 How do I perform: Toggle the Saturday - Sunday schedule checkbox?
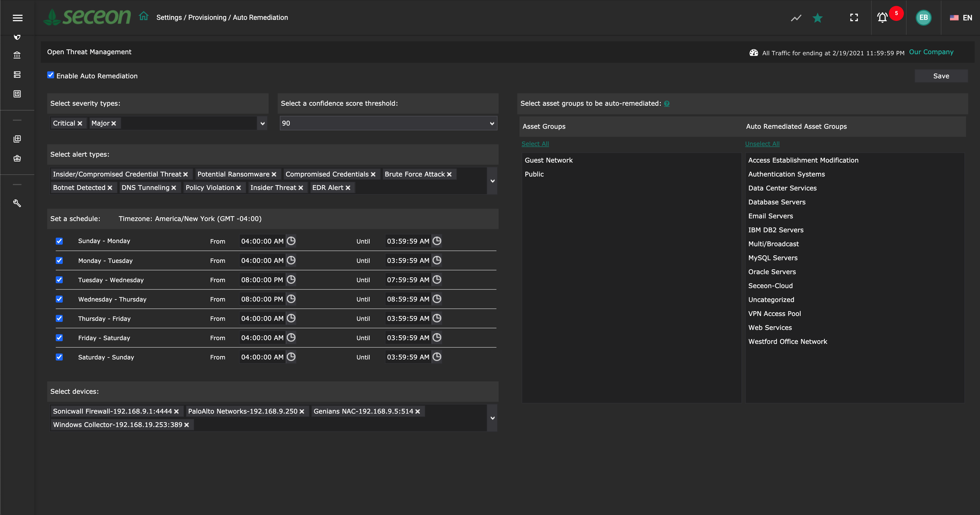[x=59, y=357]
